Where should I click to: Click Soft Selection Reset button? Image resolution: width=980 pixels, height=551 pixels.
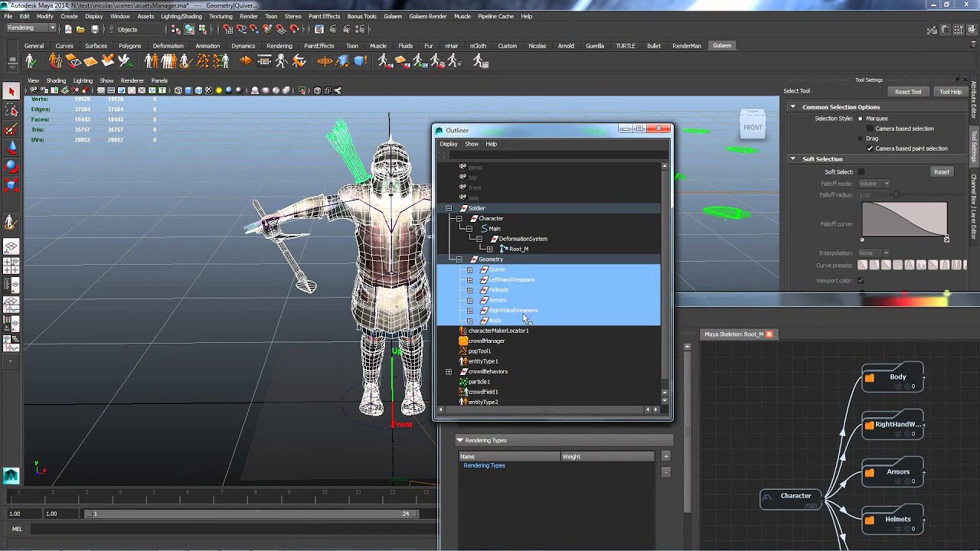tap(941, 172)
